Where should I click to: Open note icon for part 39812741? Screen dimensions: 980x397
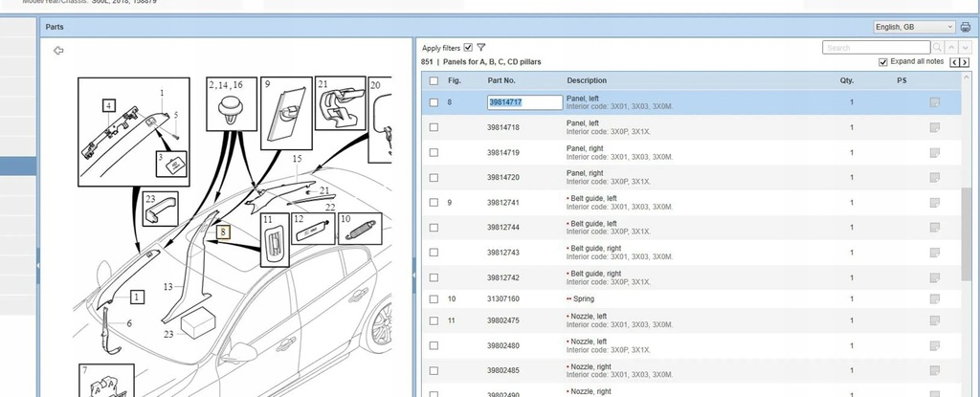934,203
